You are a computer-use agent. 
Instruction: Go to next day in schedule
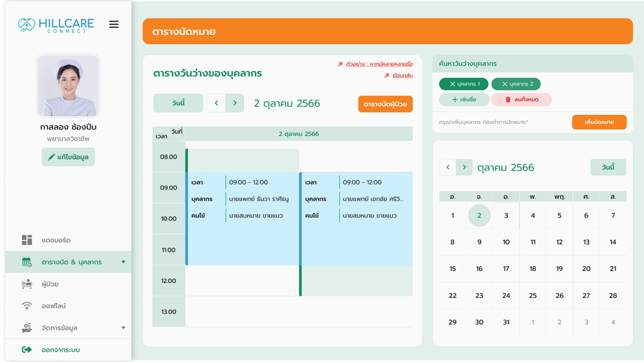[x=235, y=103]
